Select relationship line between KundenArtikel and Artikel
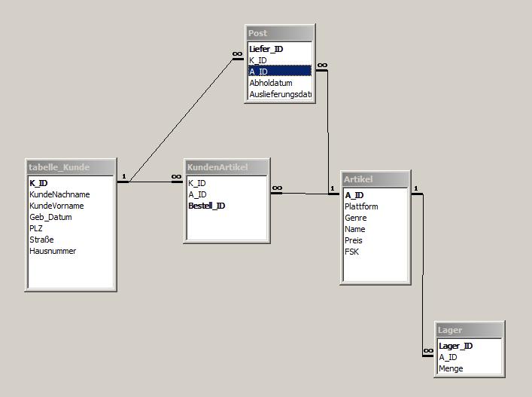Viewport: 532px width, 397px height. click(306, 194)
